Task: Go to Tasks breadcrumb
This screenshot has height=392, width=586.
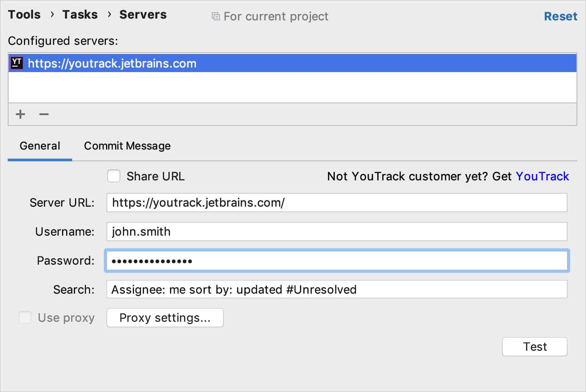Action: click(80, 15)
